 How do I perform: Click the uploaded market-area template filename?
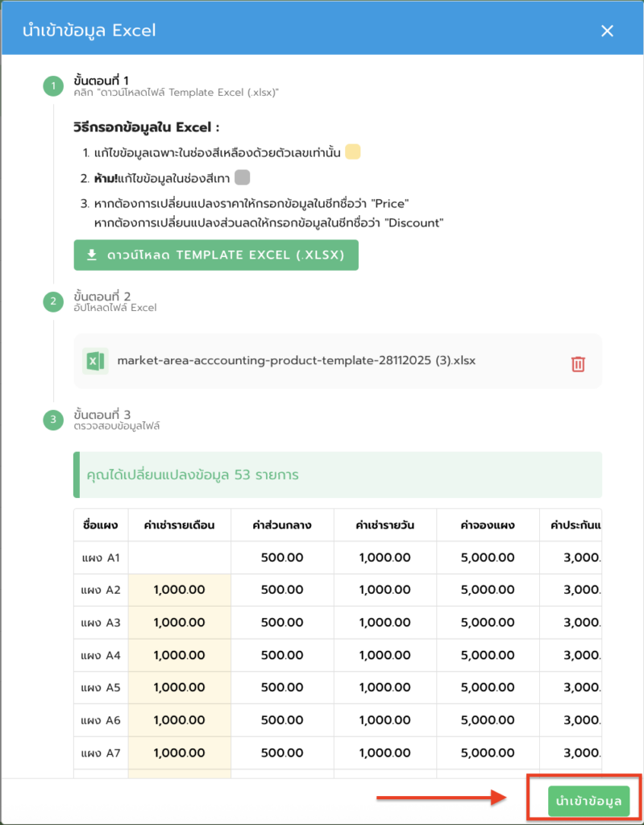297,360
